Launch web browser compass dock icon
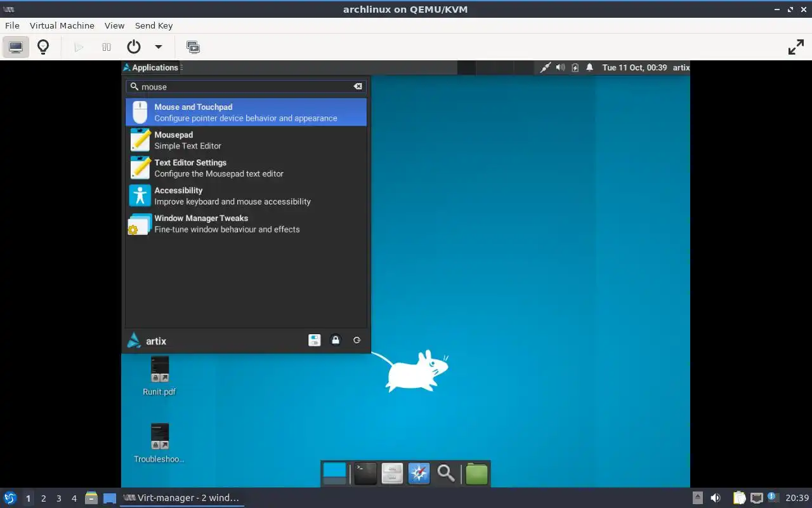 (x=419, y=474)
